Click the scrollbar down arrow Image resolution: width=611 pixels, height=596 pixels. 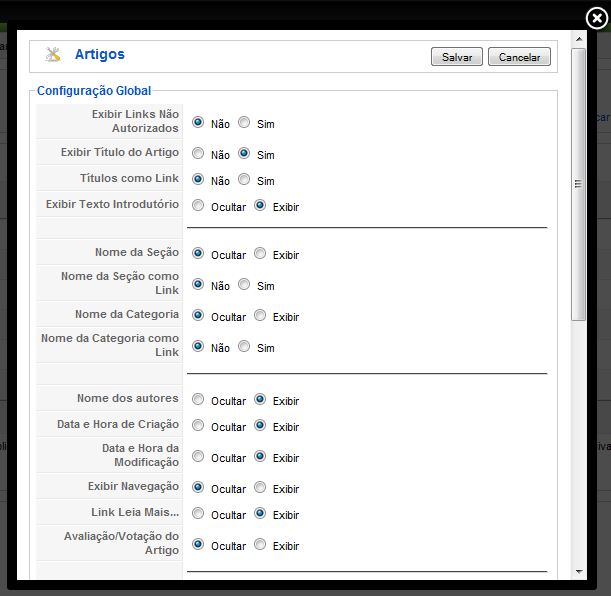tap(579, 572)
